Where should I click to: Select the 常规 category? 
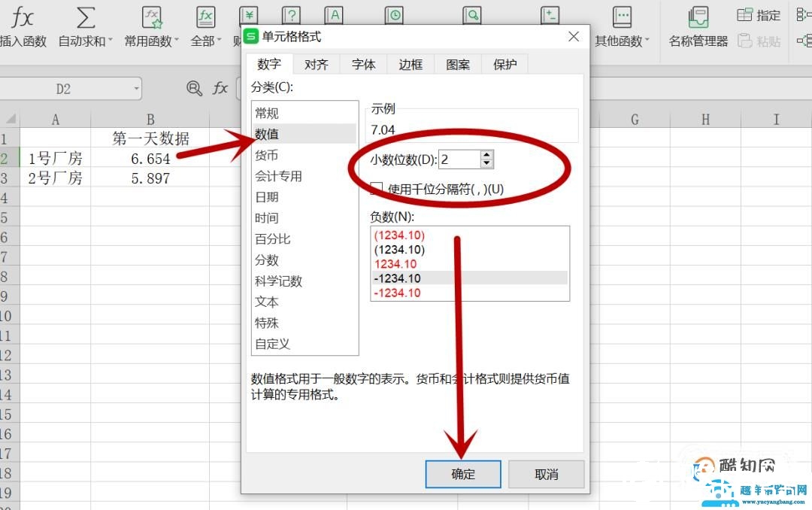(x=304, y=113)
